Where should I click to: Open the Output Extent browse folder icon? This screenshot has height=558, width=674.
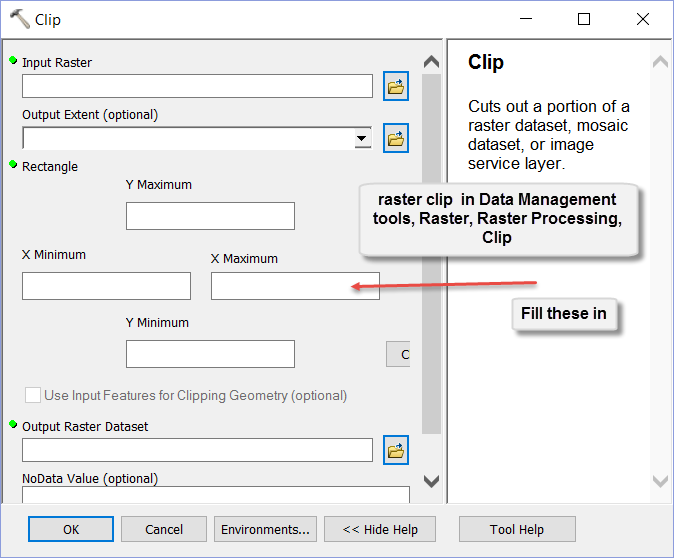[x=395, y=138]
